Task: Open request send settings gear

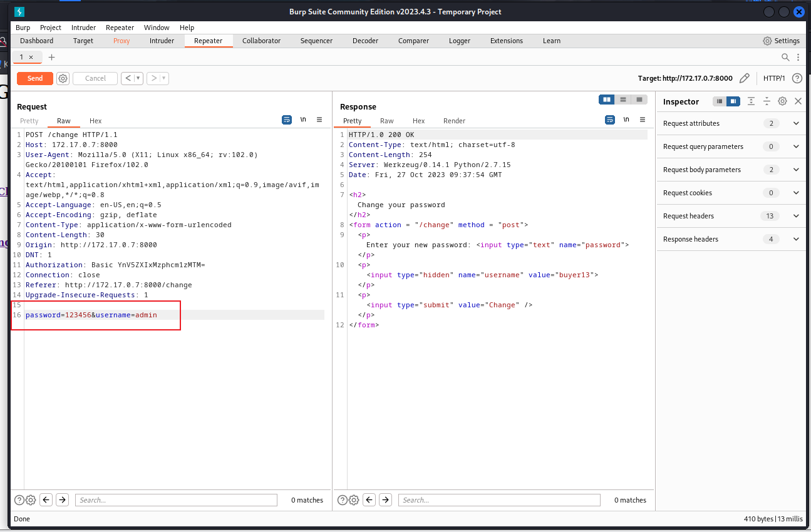Action: pos(63,78)
